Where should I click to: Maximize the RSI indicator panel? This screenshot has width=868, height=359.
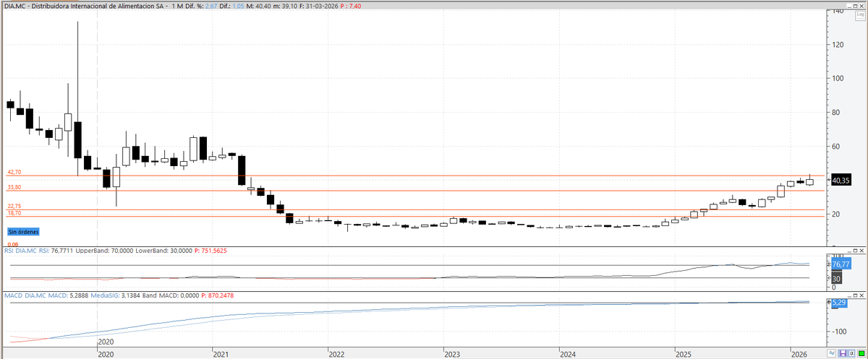click(x=855, y=251)
